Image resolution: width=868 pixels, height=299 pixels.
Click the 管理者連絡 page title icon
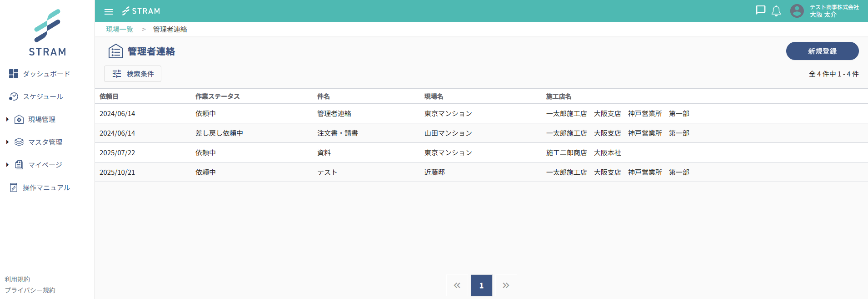point(116,51)
